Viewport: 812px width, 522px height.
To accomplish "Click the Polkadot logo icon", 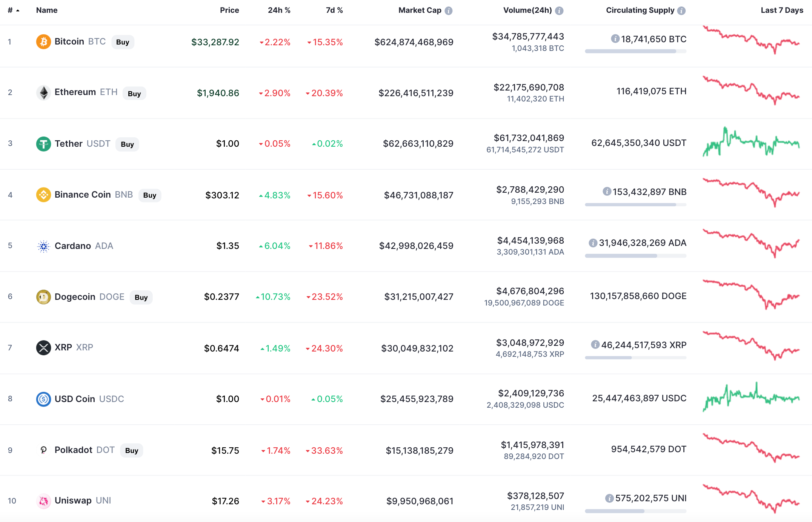I will tap(43, 450).
